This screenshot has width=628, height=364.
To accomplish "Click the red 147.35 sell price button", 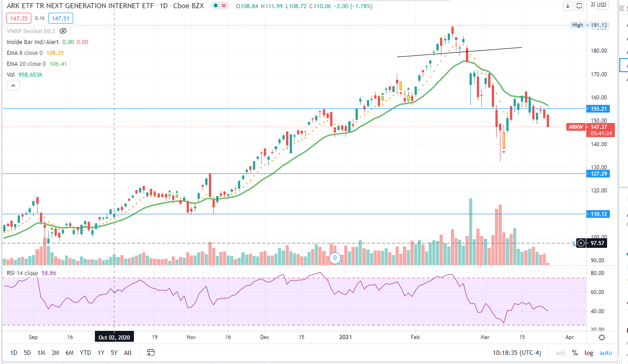I will [18, 18].
